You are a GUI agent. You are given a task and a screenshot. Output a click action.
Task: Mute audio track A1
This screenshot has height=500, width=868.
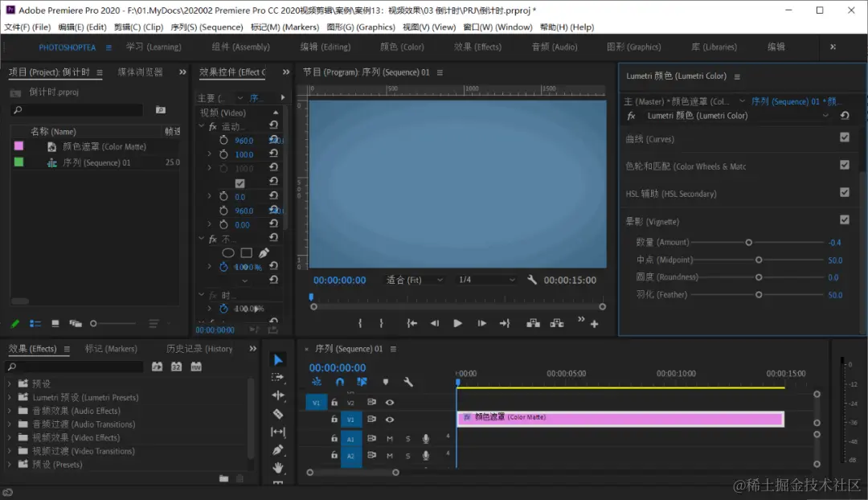pos(390,439)
